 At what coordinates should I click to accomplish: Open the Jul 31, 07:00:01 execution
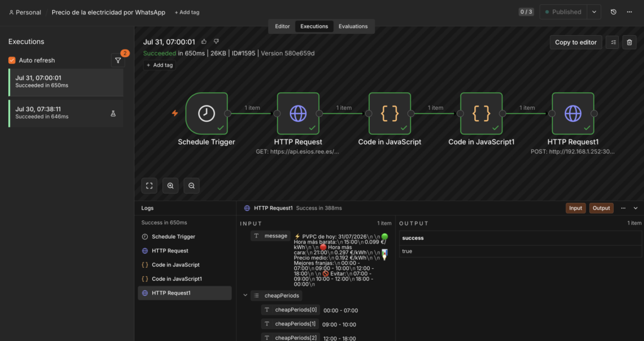click(x=66, y=82)
